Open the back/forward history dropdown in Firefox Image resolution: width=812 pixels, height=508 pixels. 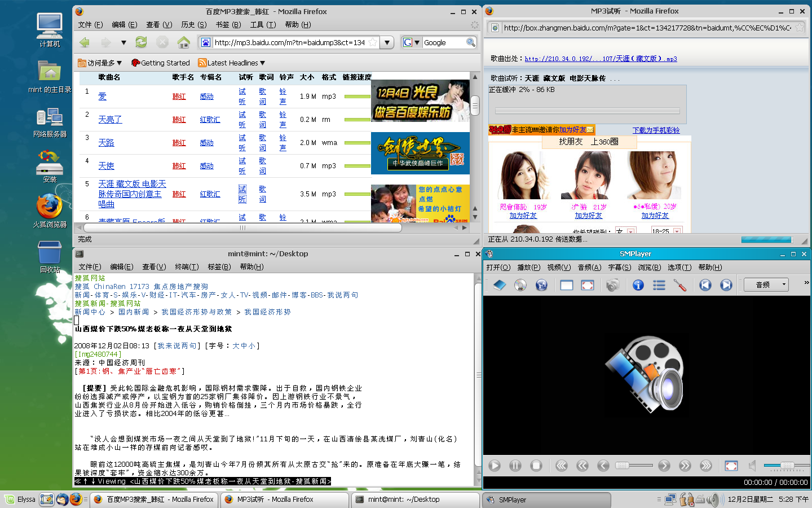click(x=123, y=42)
